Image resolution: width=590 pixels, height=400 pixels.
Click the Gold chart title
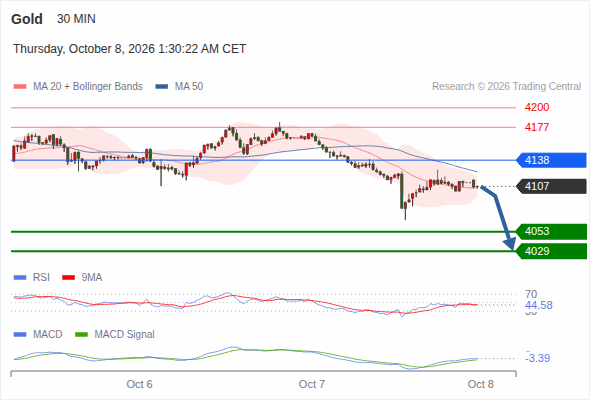point(27,19)
